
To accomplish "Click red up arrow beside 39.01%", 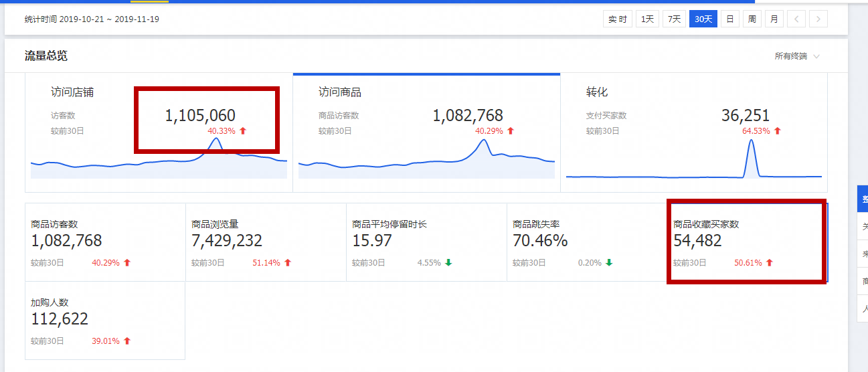I will [127, 341].
